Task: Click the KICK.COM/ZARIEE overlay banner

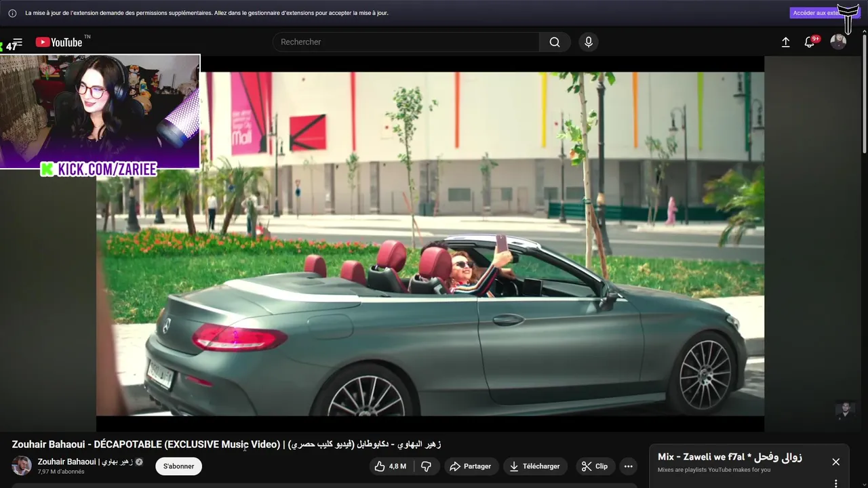Action: [99, 169]
